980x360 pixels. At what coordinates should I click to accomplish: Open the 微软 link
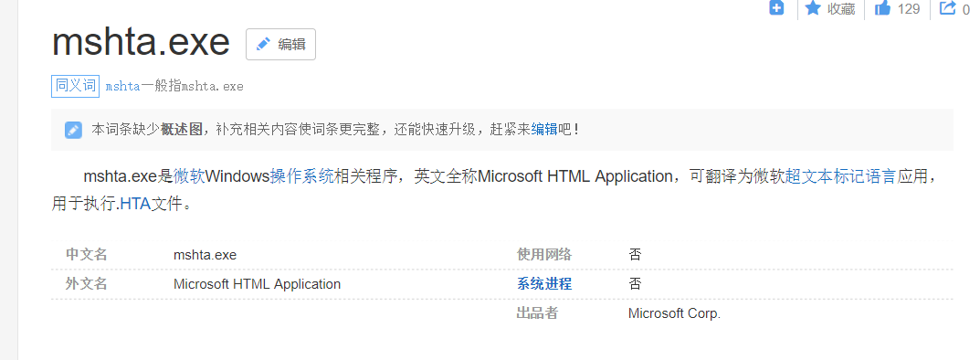point(189,176)
